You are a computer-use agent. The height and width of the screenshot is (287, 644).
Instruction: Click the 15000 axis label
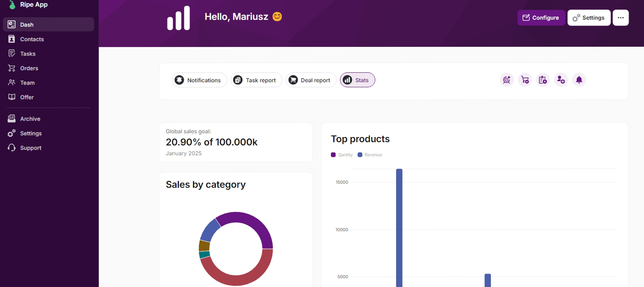[342, 182]
